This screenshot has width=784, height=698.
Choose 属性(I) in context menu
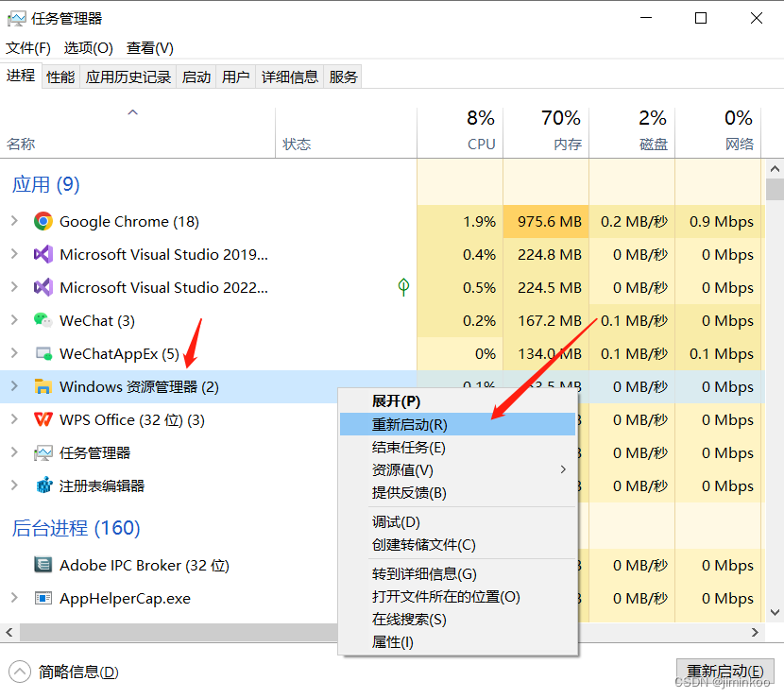tap(457, 642)
